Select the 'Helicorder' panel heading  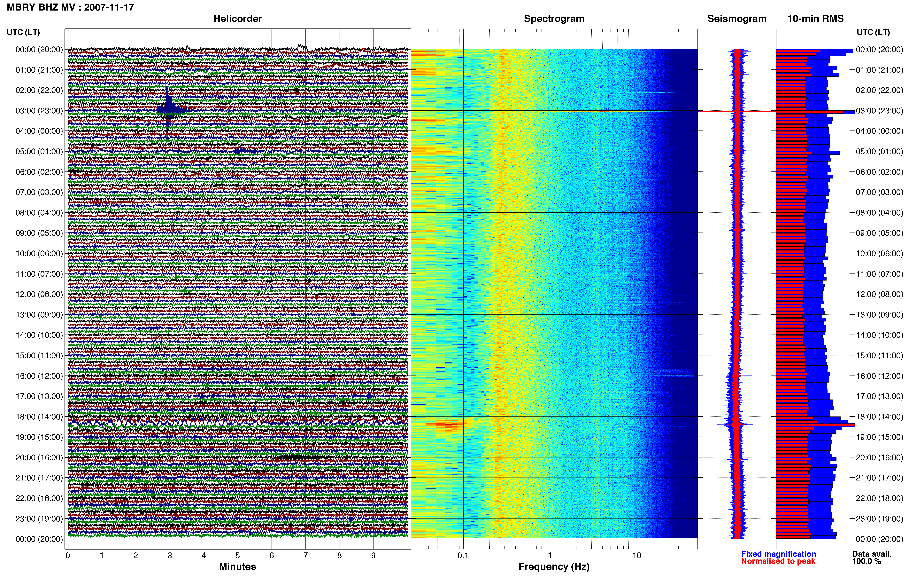click(238, 19)
